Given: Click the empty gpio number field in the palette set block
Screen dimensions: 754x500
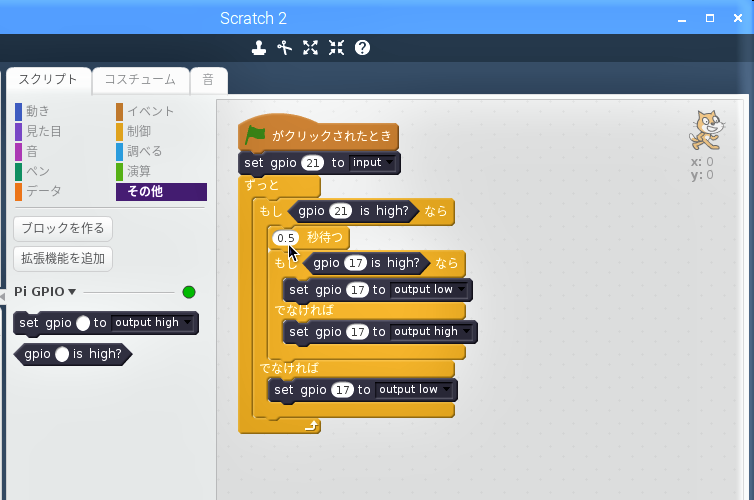Looking at the screenshot, I should [x=83, y=323].
